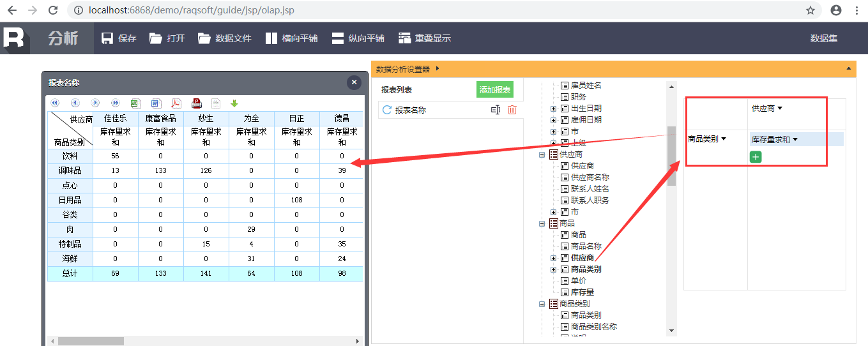This screenshot has height=346, width=868.
Task: Open the 供应商 column header dropdown
Action: 780,109
